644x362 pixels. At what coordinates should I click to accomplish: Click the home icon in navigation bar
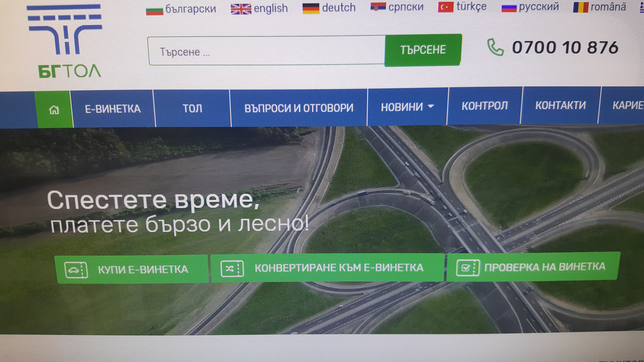[54, 110]
